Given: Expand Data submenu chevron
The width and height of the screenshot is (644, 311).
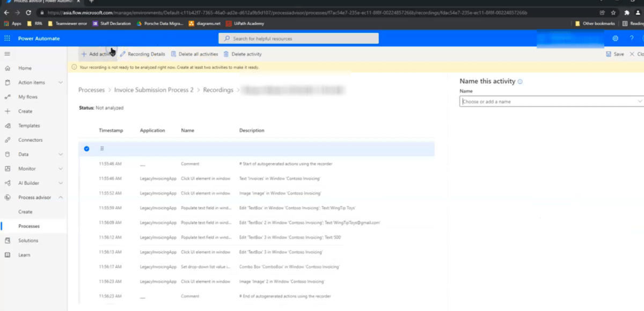Looking at the screenshot, I should coord(61,154).
